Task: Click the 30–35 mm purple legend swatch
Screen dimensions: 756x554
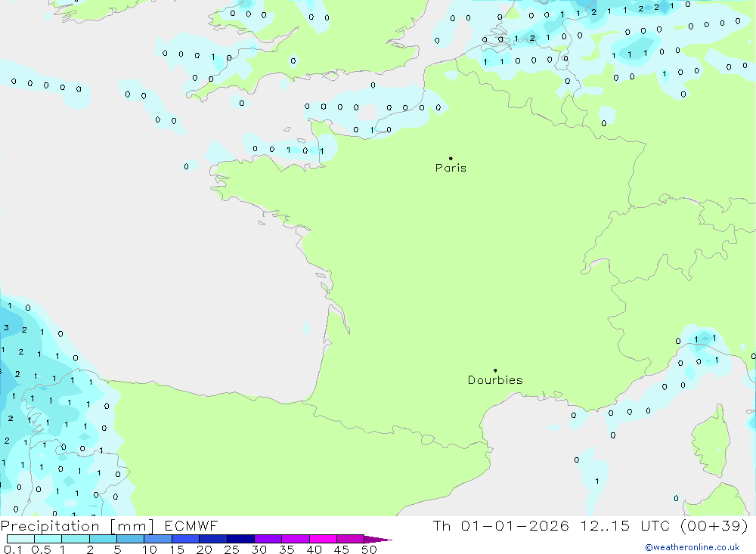Action: pyautogui.click(x=268, y=539)
